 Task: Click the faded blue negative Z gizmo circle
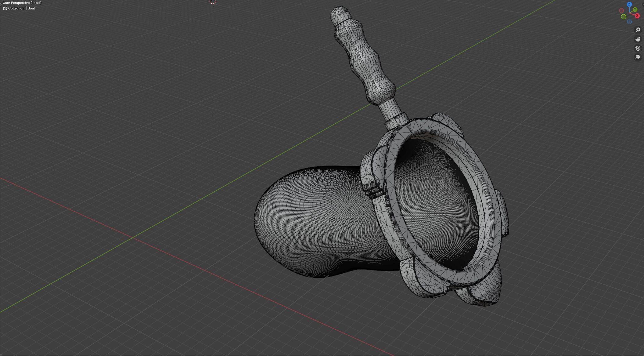(629, 22)
